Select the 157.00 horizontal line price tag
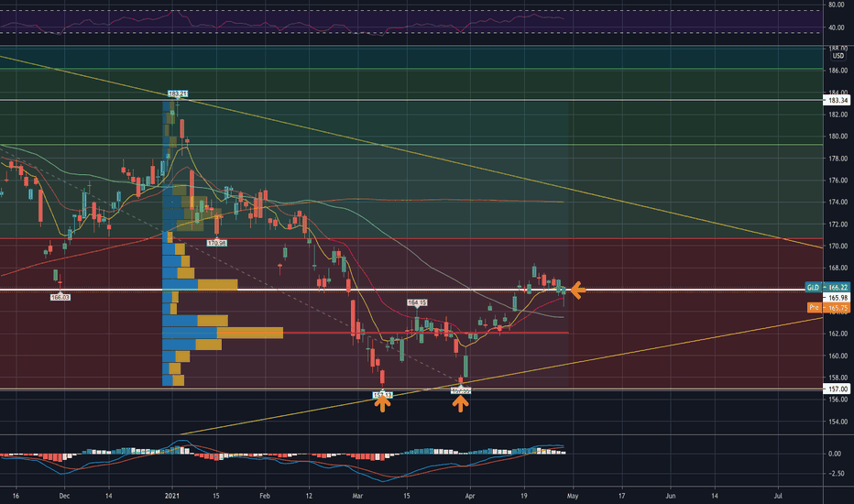854x504 pixels. point(838,389)
